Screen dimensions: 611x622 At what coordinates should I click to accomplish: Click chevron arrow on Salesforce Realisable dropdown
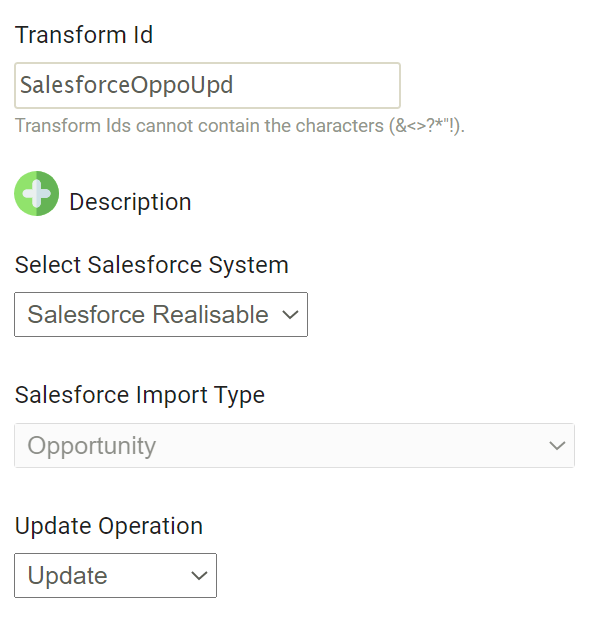(x=290, y=315)
